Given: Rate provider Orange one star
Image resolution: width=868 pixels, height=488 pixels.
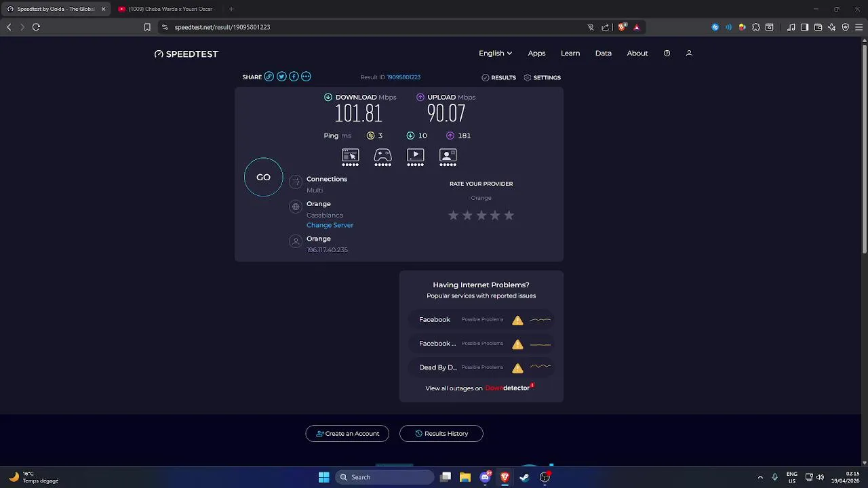Looking at the screenshot, I should coord(453,215).
